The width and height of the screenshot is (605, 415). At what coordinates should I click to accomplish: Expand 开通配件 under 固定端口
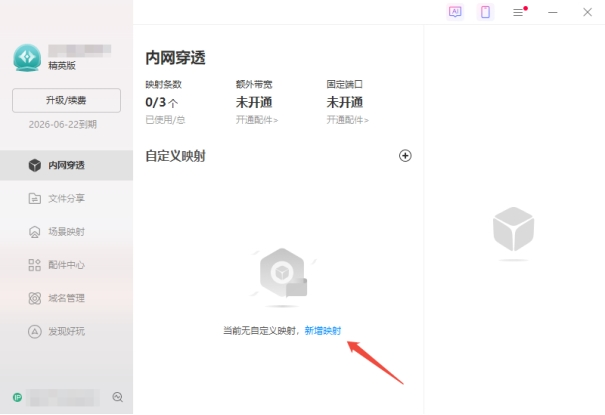pyautogui.click(x=347, y=120)
